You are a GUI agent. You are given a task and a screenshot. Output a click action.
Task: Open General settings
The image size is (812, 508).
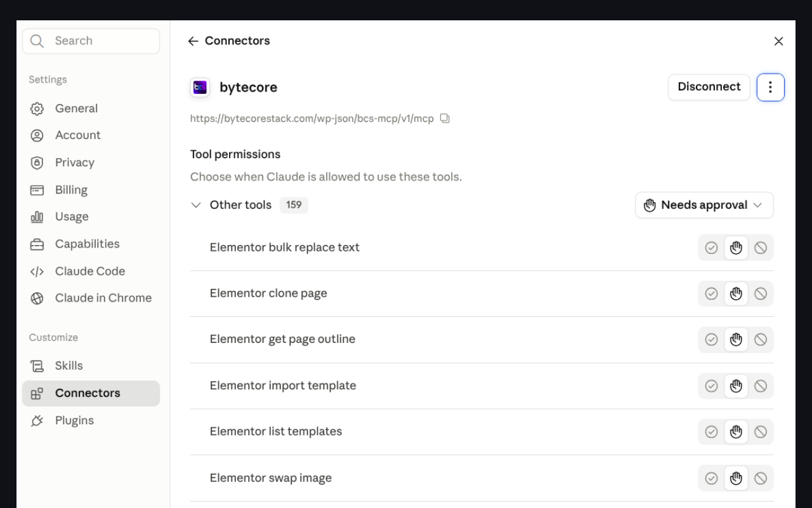(91, 109)
